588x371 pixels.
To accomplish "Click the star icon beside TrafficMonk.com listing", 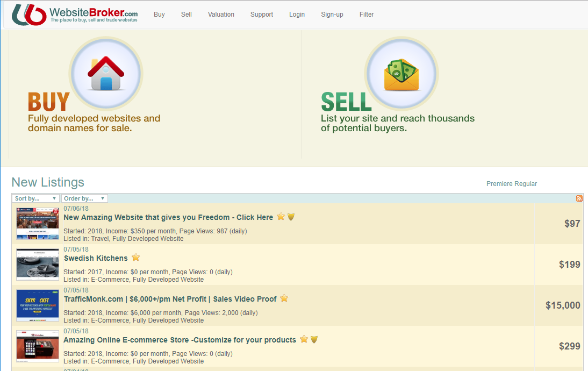I will click(x=284, y=298).
